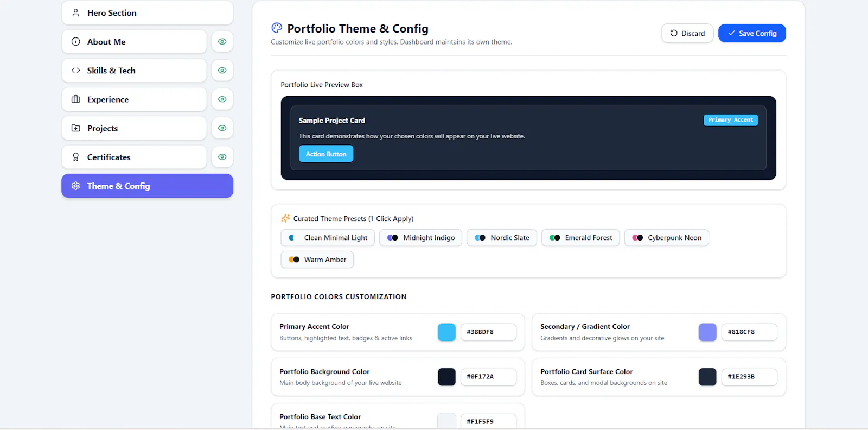Viewport: 868px width, 430px height.
Task: Go to Skills & Tech section
Action: [134, 70]
